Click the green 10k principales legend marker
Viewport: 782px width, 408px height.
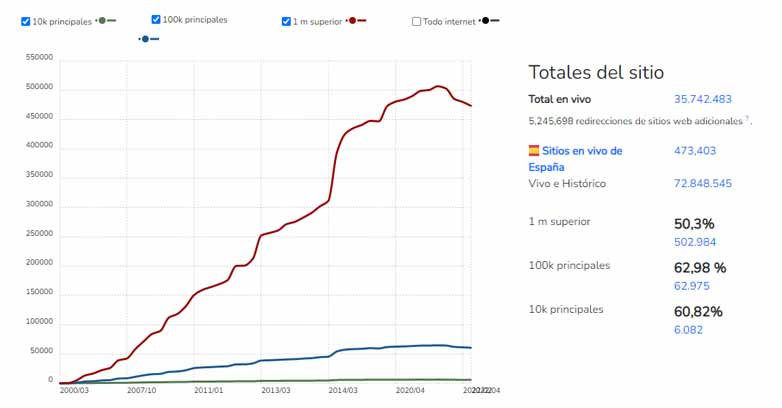pos(103,21)
